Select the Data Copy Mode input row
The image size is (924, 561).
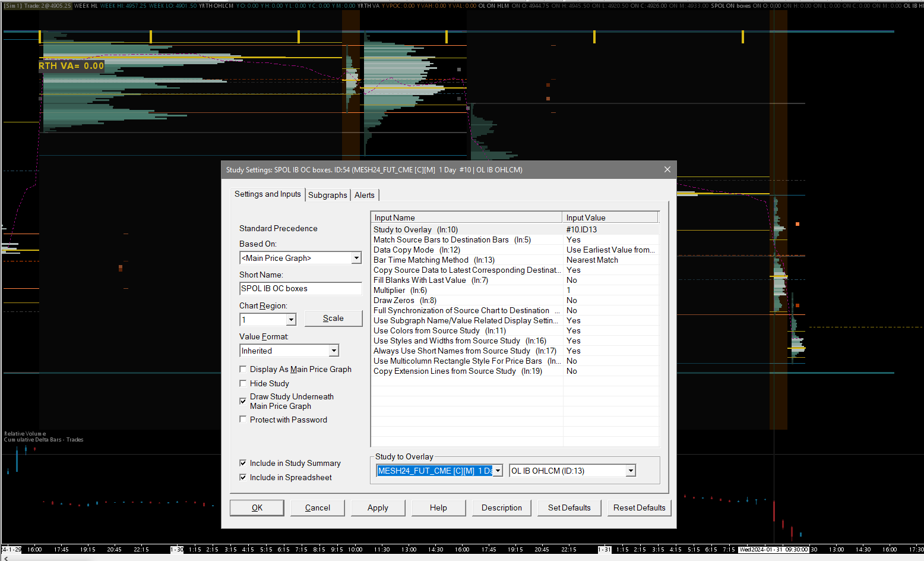point(515,250)
